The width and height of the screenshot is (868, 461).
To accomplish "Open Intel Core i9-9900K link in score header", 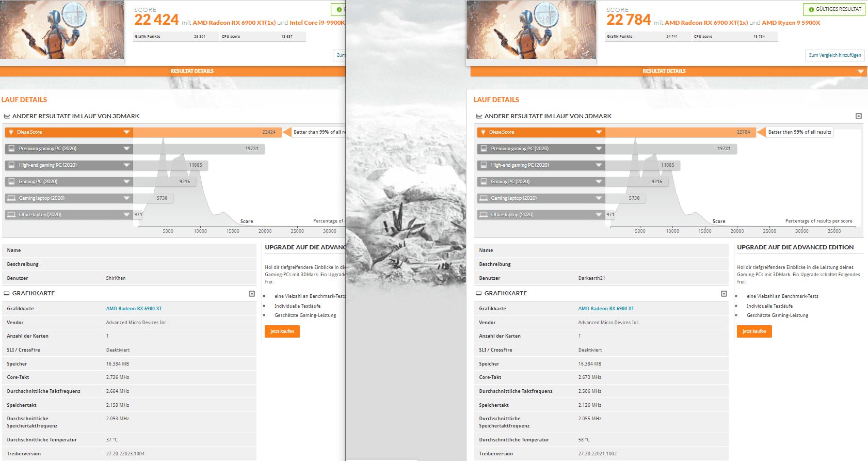I will [x=317, y=23].
